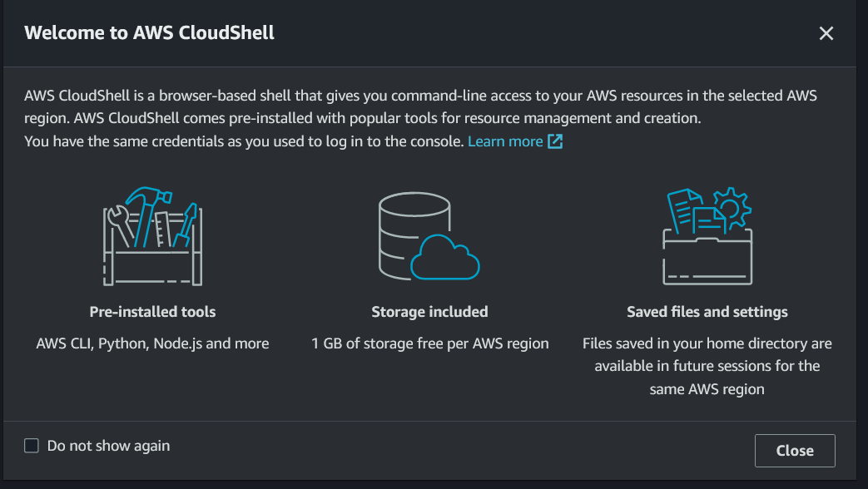
Task: Select the Storage included heading
Action: point(429,312)
